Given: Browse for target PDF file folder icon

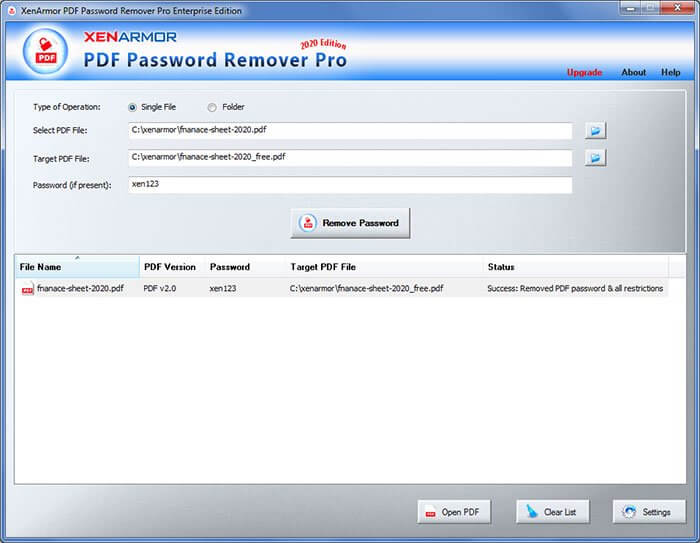Looking at the screenshot, I should [596, 158].
